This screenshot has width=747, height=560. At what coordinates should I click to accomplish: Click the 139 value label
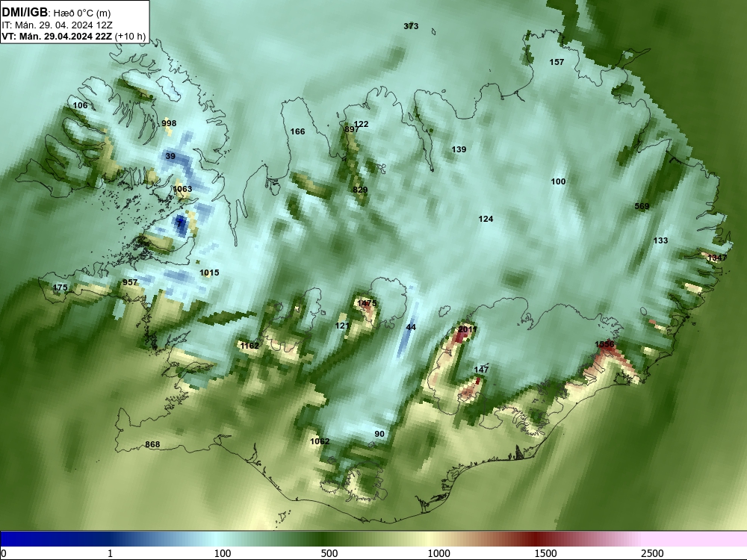point(459,149)
